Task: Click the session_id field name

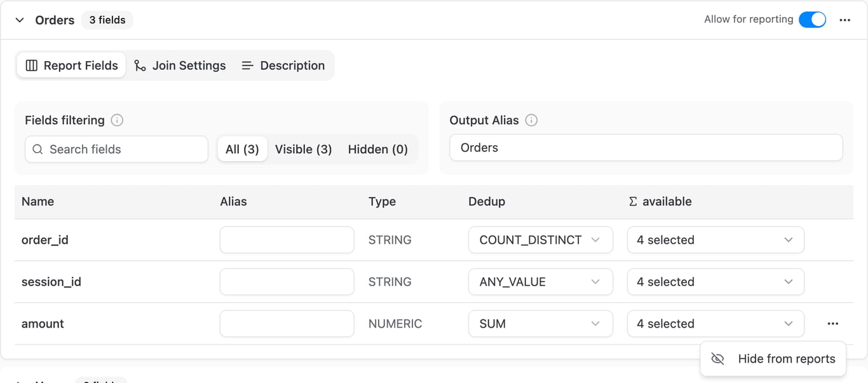Action: pos(51,282)
